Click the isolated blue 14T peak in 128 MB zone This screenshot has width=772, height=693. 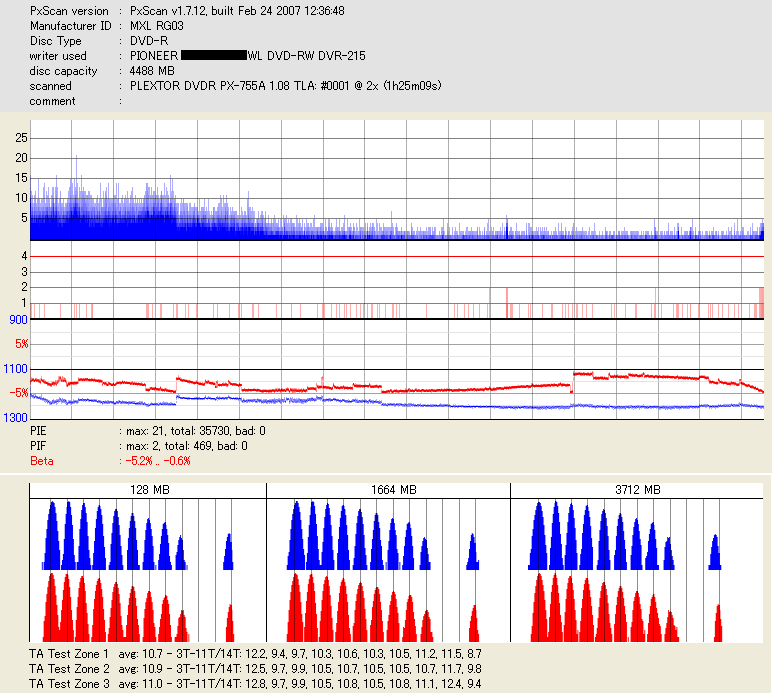(228, 553)
